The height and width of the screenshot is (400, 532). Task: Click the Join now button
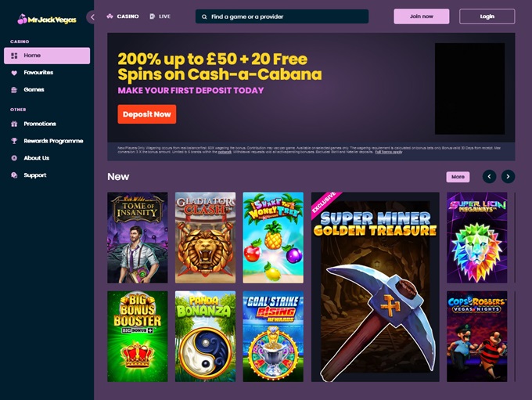click(422, 16)
